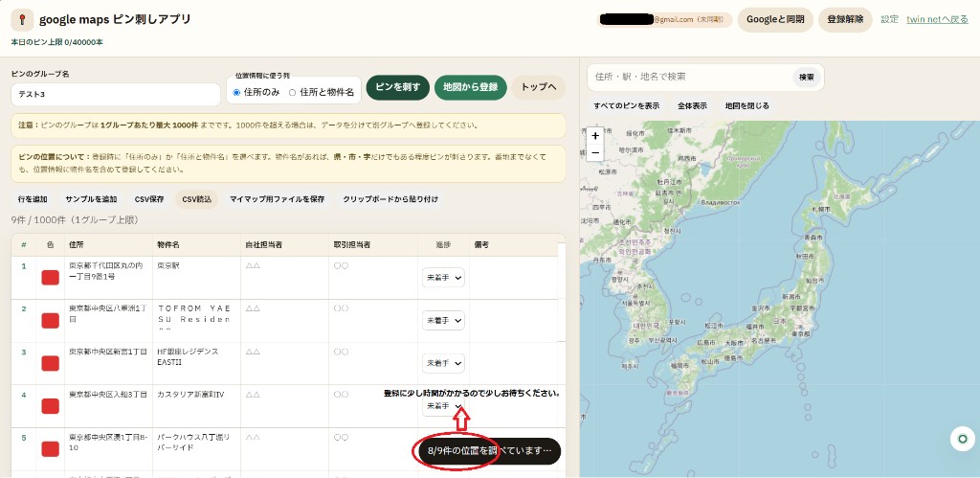Viewport: 980px width, 478px height.
Task: Click the 行を追加 toolbar item
Action: pyautogui.click(x=33, y=199)
